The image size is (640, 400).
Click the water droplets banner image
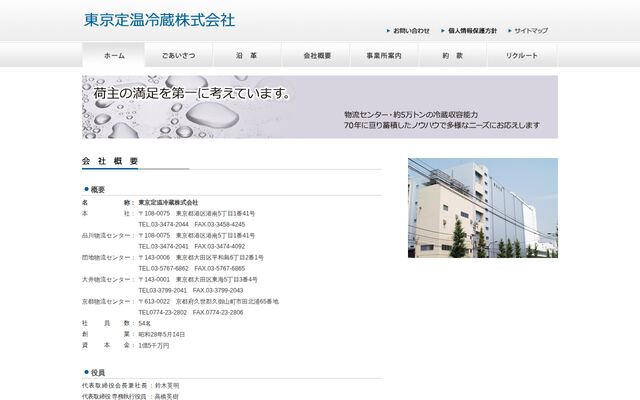tap(320, 107)
